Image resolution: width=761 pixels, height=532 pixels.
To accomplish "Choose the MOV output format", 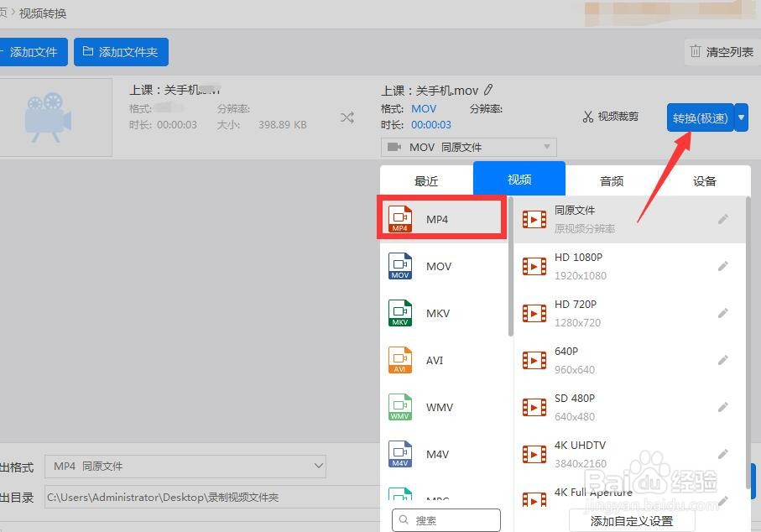I will [438, 266].
